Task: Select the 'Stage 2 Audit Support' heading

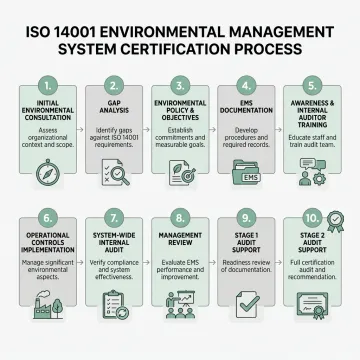Action: click(x=312, y=242)
